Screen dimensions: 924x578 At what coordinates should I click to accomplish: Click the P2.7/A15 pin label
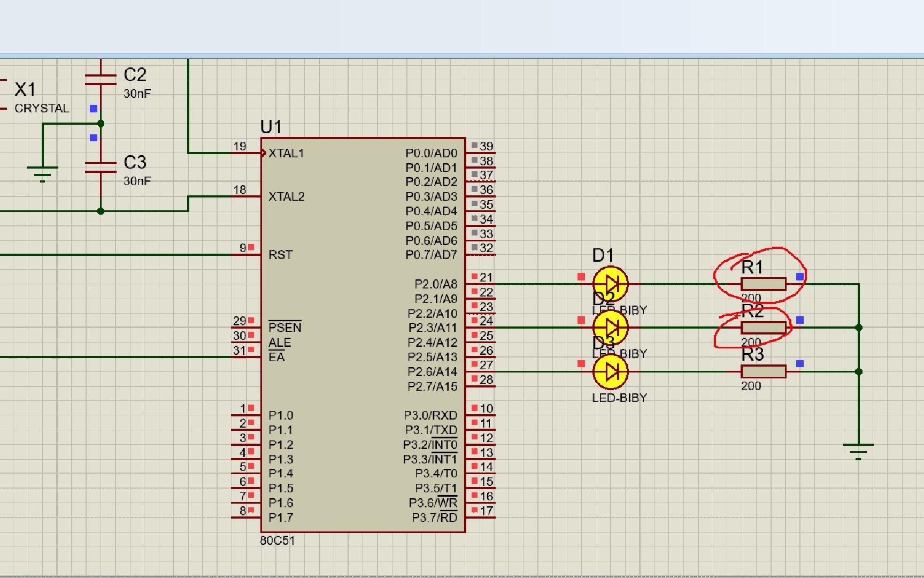(433, 386)
